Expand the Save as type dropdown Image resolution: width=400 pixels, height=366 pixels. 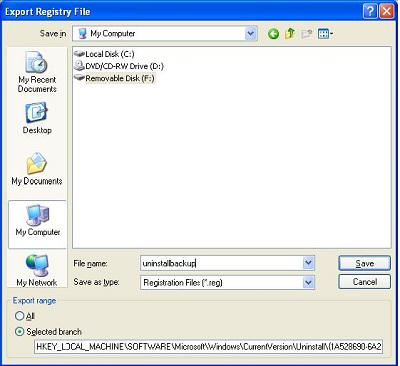click(308, 282)
